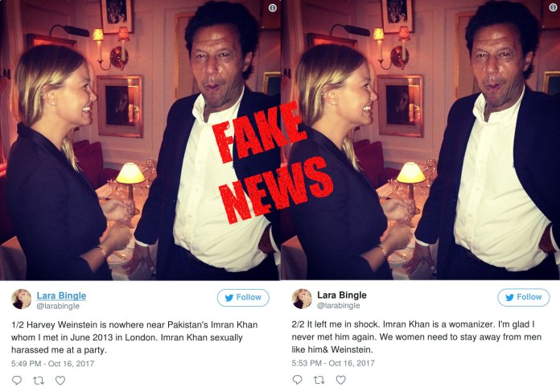Retweet the 5:49 PM tweet
Image resolution: width=560 pixels, height=392 pixels.
[x=38, y=380]
